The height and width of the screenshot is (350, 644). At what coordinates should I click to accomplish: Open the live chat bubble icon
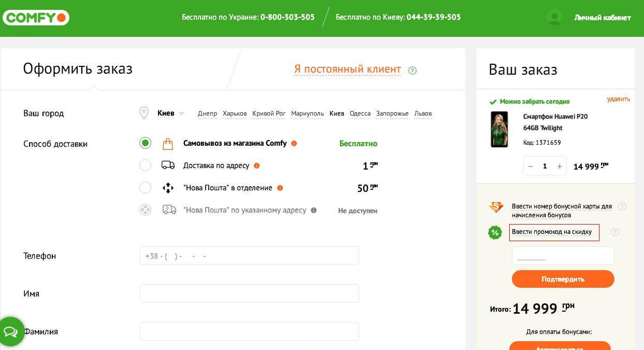(x=11, y=331)
